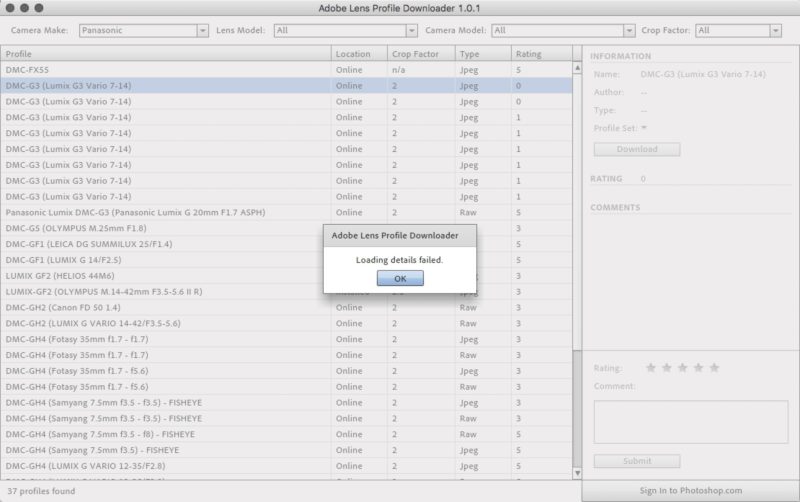Sort by the Type column header
The height and width of the screenshot is (502, 800).
(x=483, y=54)
